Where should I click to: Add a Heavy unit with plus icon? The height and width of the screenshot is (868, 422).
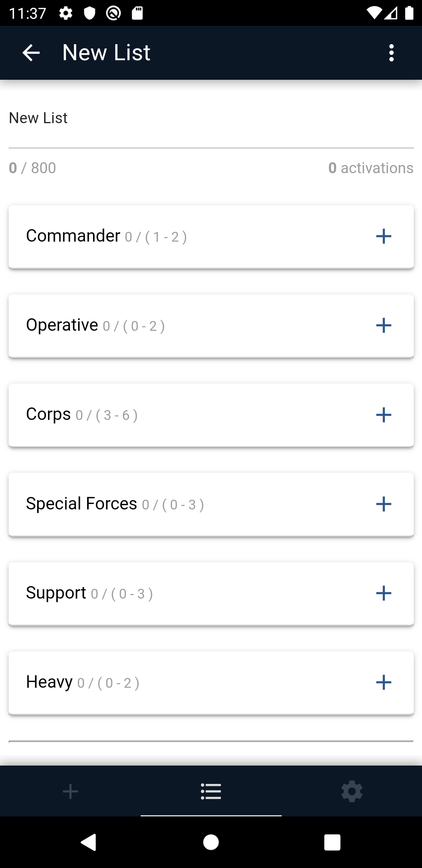pyautogui.click(x=383, y=682)
